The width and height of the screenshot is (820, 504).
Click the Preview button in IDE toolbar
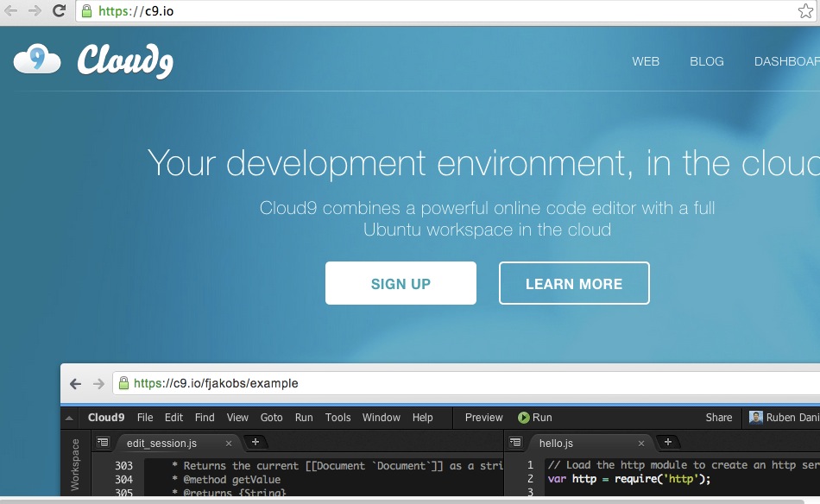pos(483,417)
